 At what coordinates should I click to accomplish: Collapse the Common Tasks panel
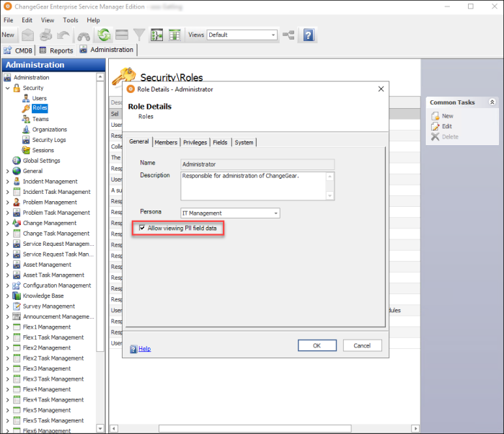click(492, 102)
